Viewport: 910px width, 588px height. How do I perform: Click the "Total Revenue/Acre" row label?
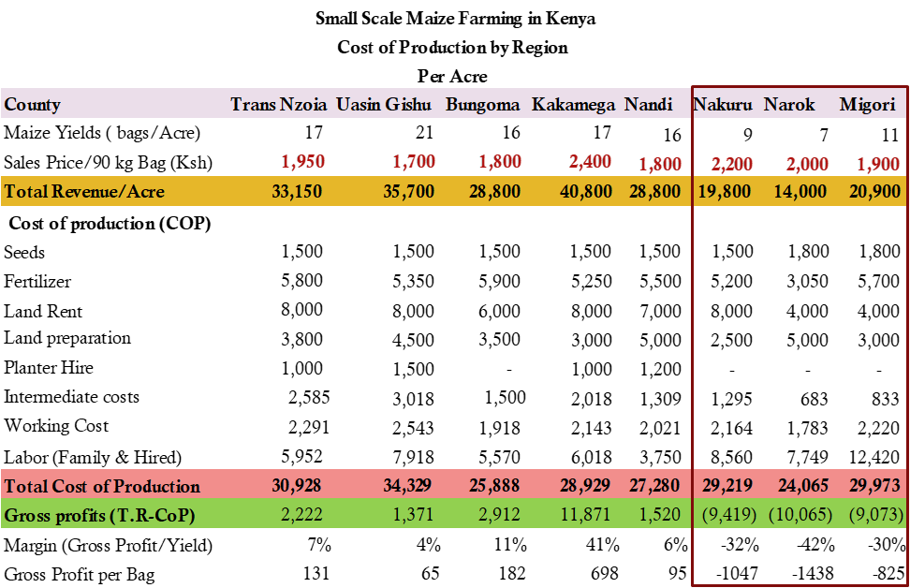pyautogui.click(x=84, y=192)
